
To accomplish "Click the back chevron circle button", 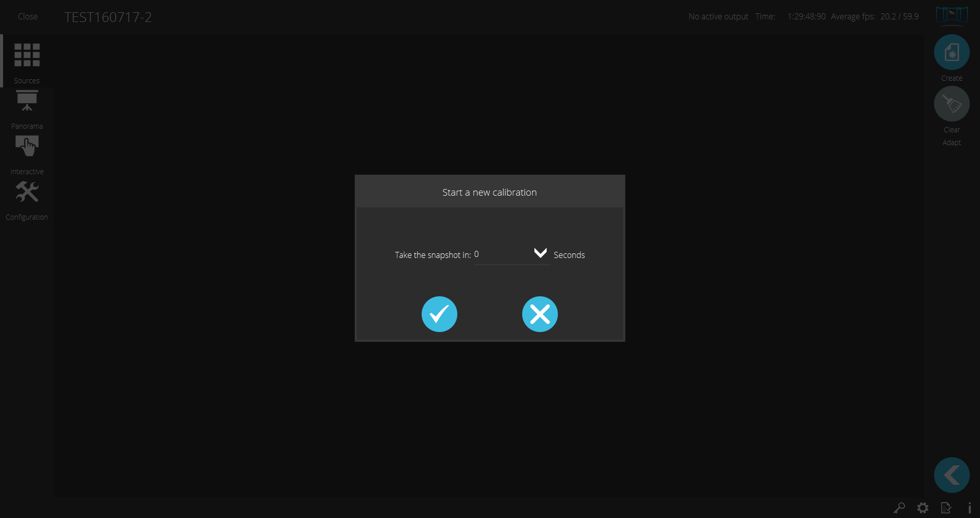I will 951,475.
